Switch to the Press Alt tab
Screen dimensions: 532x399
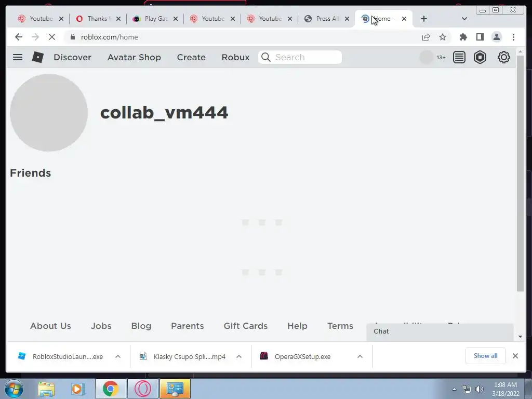326,19
